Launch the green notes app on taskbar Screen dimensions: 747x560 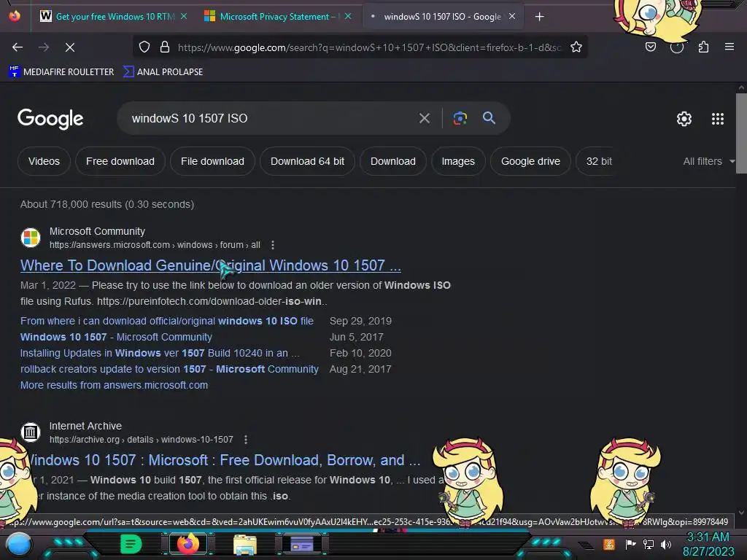click(x=131, y=544)
